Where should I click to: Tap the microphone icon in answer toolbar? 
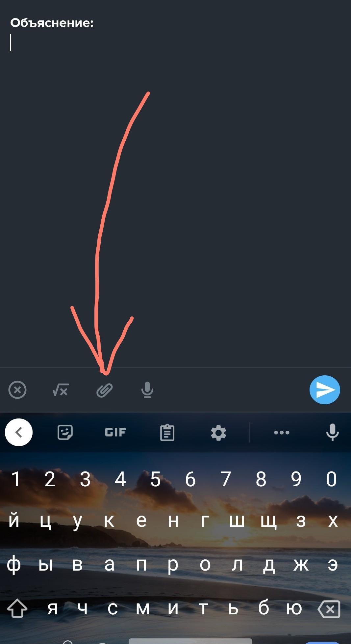(147, 390)
